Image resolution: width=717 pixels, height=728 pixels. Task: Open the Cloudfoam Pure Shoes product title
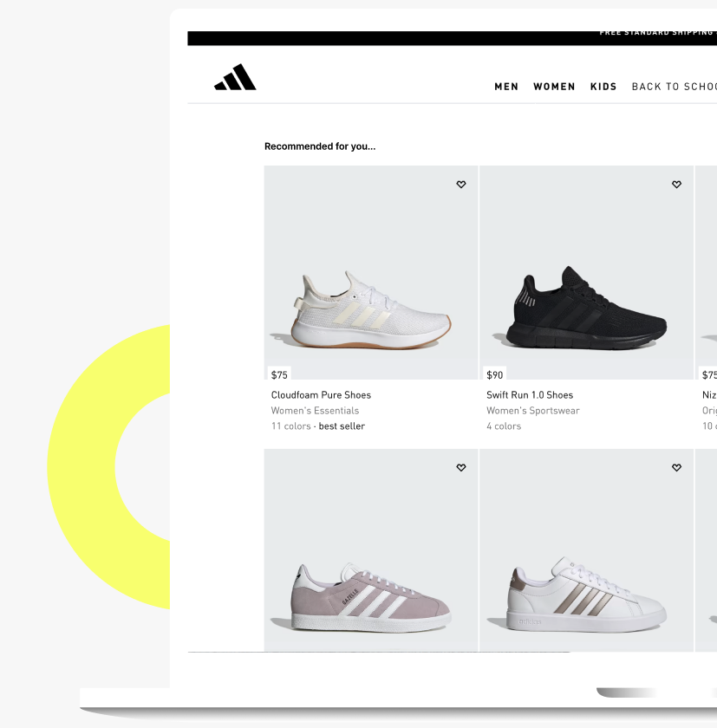pyautogui.click(x=321, y=395)
